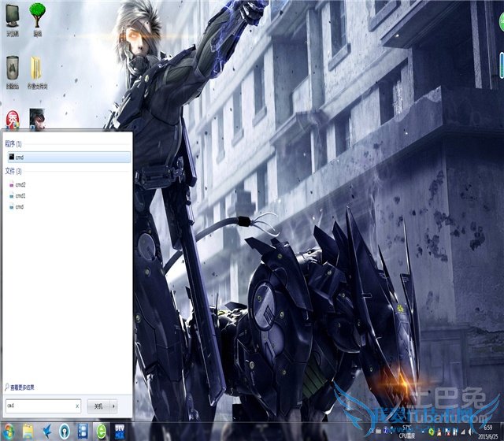Click the briefcase tray icon
504x441 pixels.
pos(378,431)
